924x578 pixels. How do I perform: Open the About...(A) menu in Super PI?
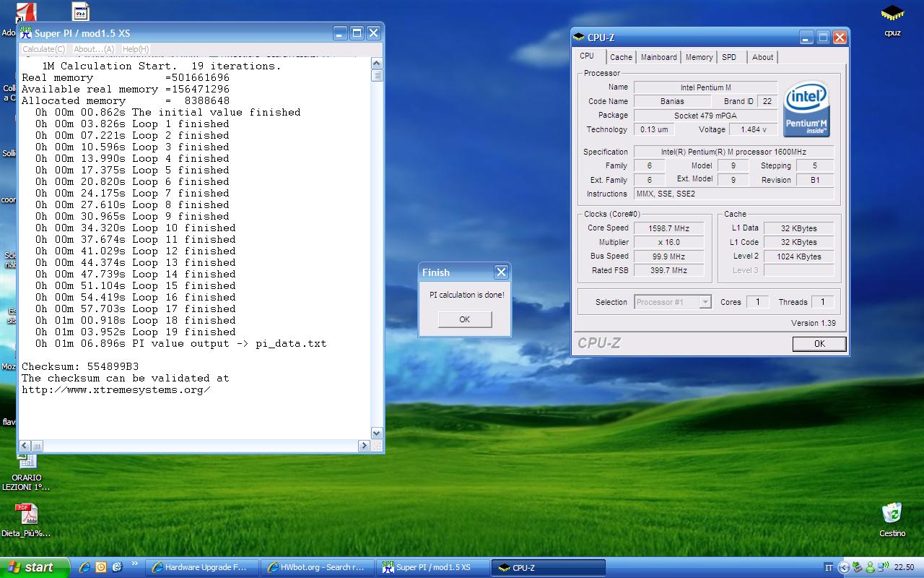pyautogui.click(x=94, y=49)
